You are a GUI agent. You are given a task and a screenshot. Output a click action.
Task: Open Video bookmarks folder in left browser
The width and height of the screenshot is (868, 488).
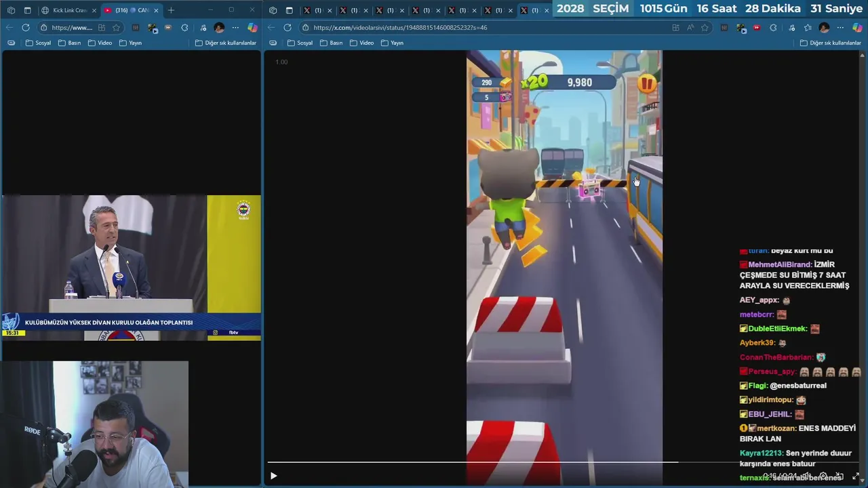pos(100,43)
